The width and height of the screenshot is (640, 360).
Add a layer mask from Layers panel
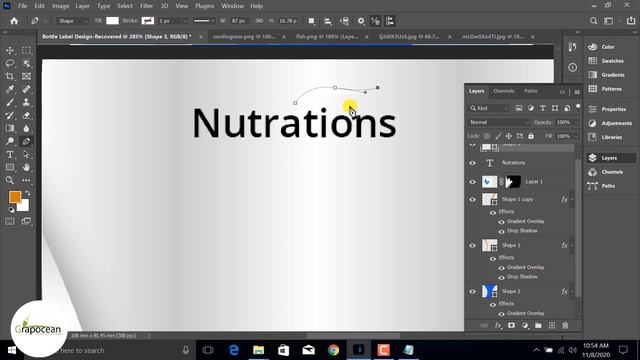pyautogui.click(x=511, y=325)
